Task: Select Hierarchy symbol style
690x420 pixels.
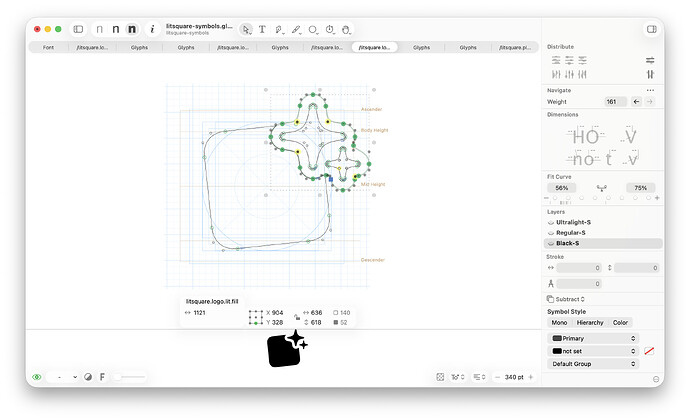Action: pyautogui.click(x=590, y=323)
